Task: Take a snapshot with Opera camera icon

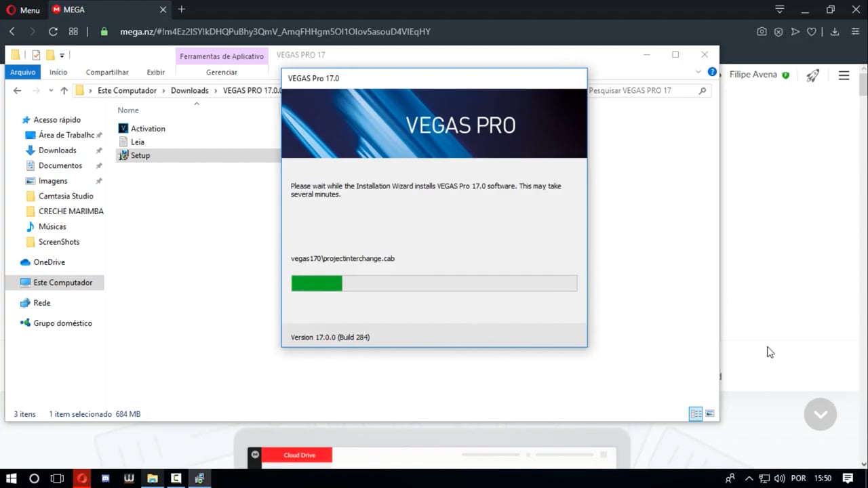Action: pyautogui.click(x=762, y=31)
